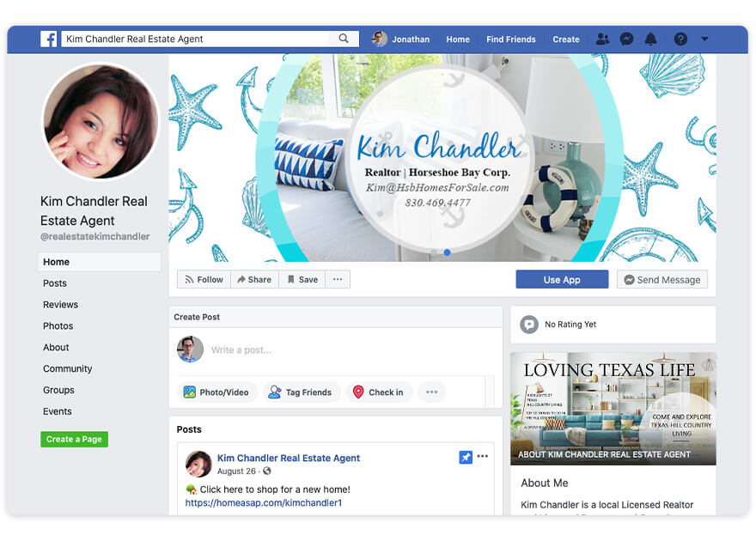756x541 pixels.
Task: Click the @realestatekimchandler username
Action: click(x=95, y=236)
